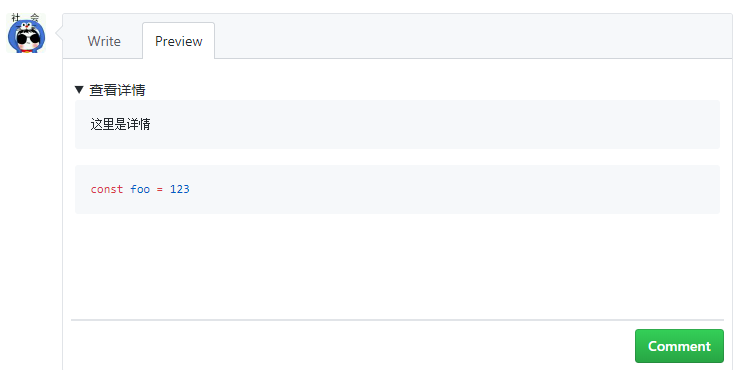The width and height of the screenshot is (741, 370).
Task: Click the equals sign in the code
Action: 160,189
